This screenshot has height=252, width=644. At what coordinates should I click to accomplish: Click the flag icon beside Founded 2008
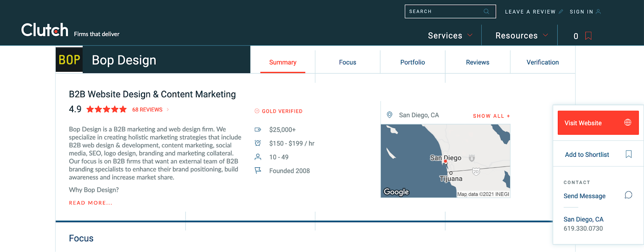(258, 171)
